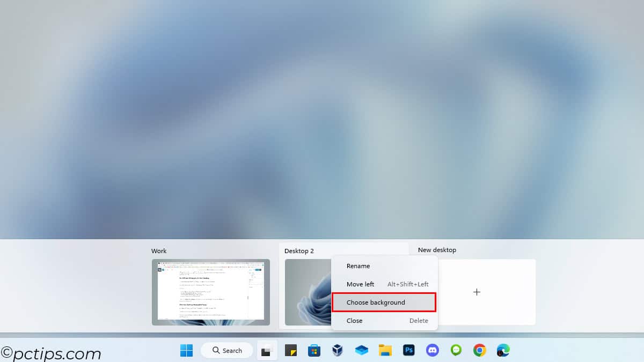
Task: Open Microsoft Edge from the taskbar
Action: tap(503, 350)
